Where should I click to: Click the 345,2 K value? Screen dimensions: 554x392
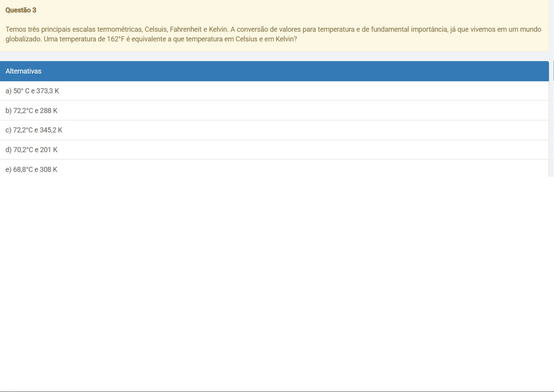[x=51, y=130]
